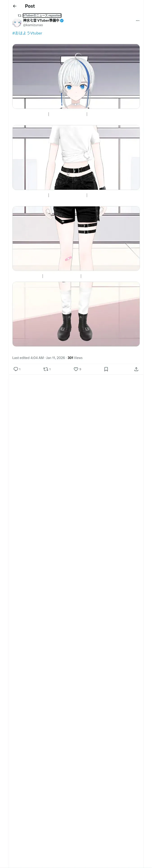
Task: Open the first image showing the character's face
Action: click(x=76, y=76)
